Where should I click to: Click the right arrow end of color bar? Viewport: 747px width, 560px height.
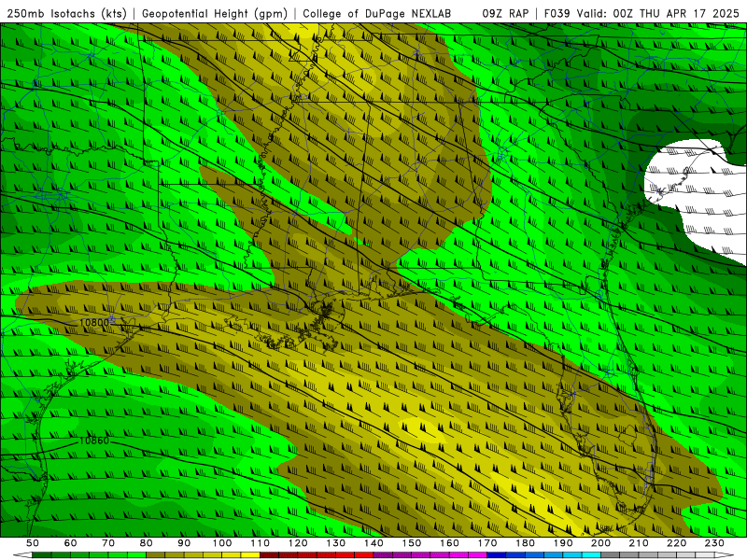point(725,555)
